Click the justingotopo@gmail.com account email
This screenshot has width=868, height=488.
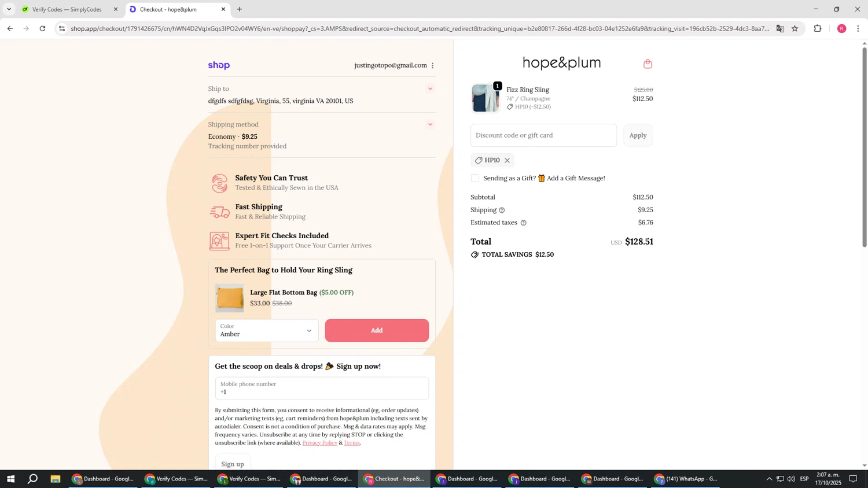coord(391,65)
